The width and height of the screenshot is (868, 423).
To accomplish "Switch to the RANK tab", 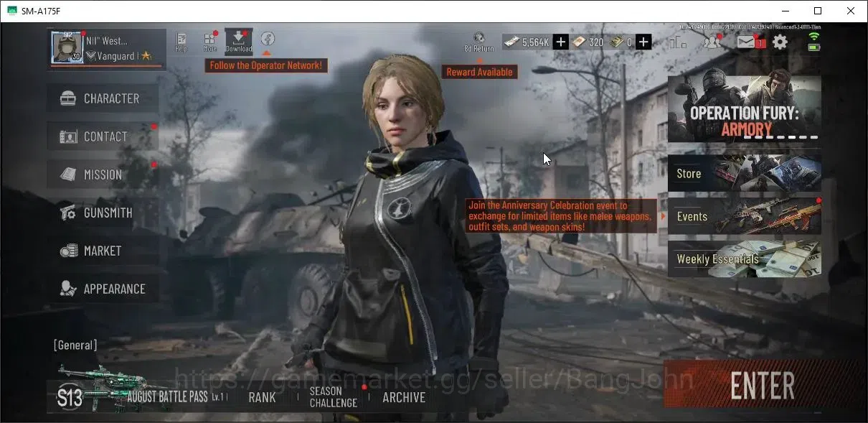I will [x=262, y=397].
